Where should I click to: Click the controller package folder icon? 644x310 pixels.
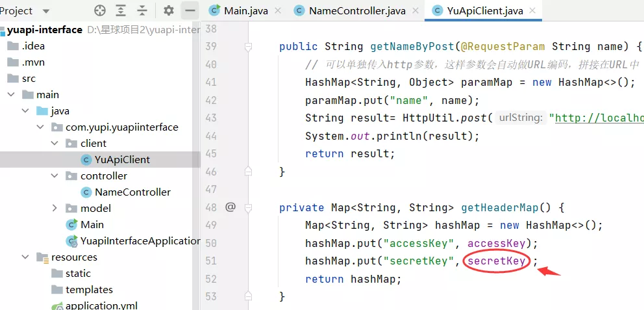coord(71,176)
